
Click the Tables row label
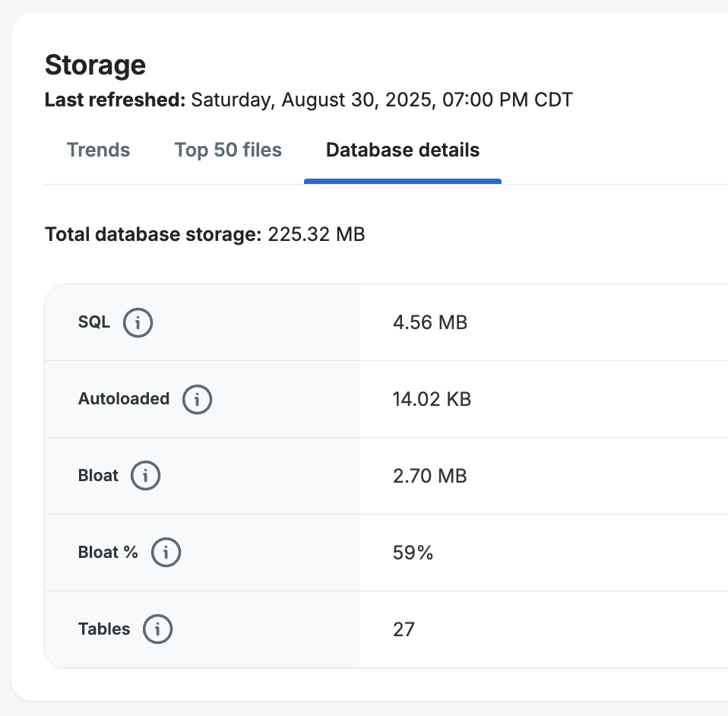coord(104,629)
